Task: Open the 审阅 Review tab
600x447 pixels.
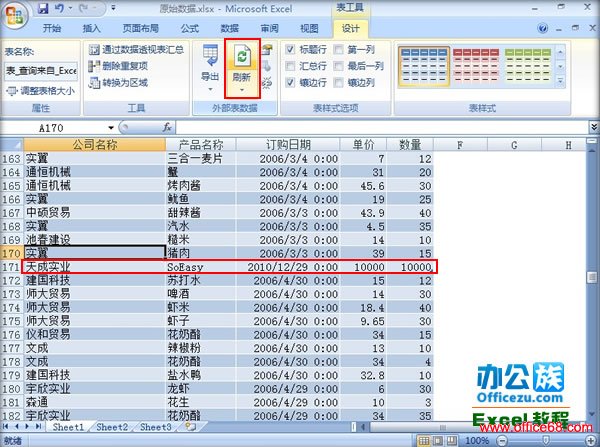Action: (x=269, y=28)
